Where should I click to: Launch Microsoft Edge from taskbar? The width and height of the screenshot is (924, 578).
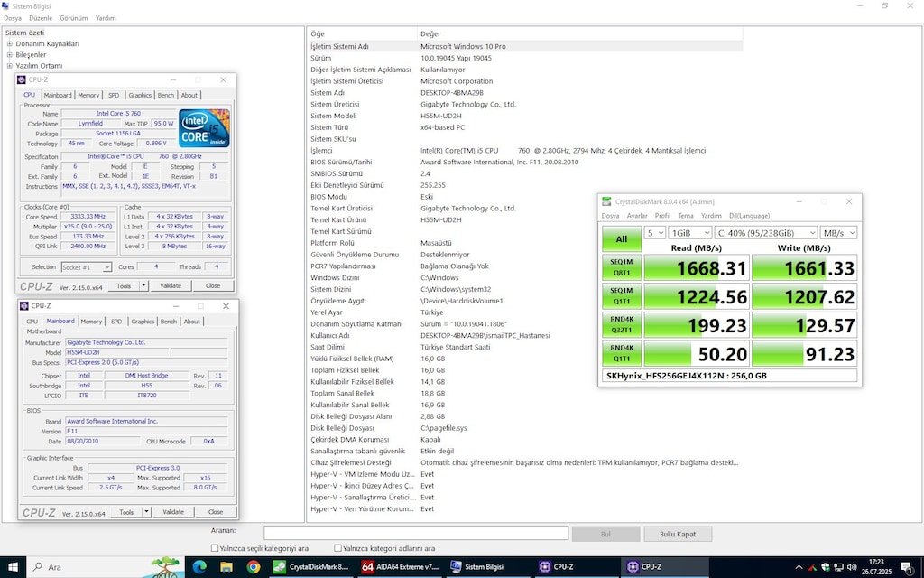coord(199,567)
